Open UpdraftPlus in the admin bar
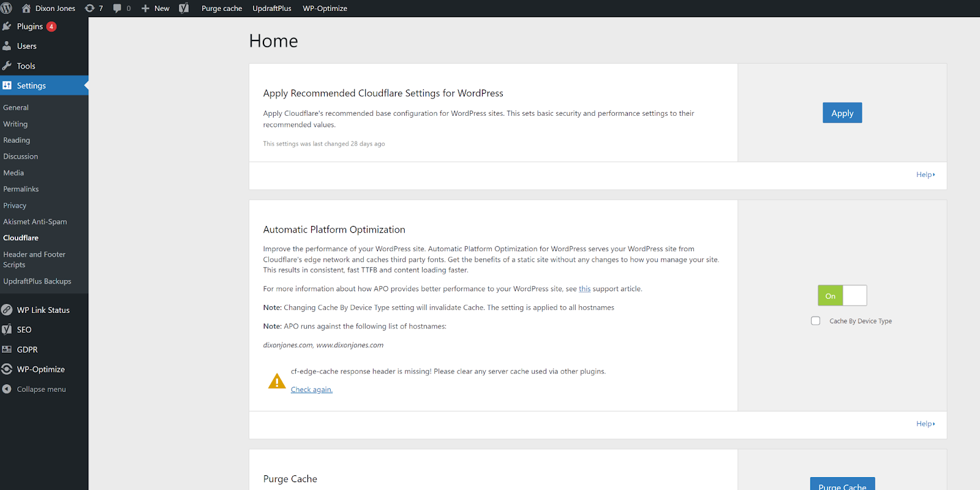 (272, 9)
